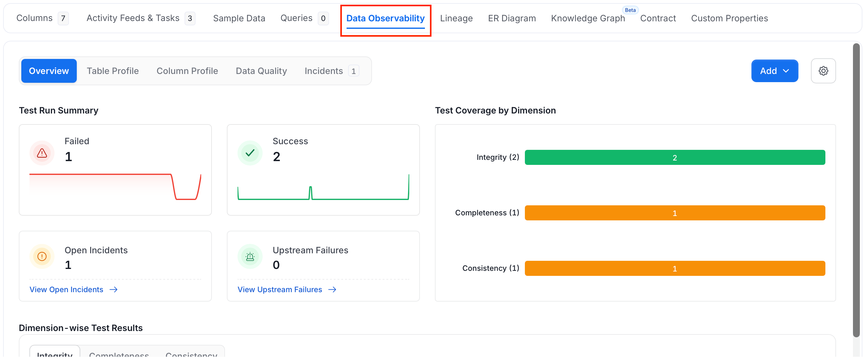This screenshot has height=363, width=868.
Task: Click the Test Coverage by Dimension heading
Action: [x=495, y=110]
